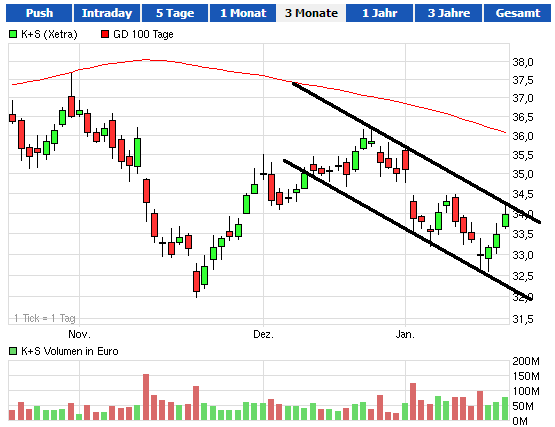The image size is (555, 427).
Task: Click the 31,5 price axis label
Action: (x=523, y=319)
